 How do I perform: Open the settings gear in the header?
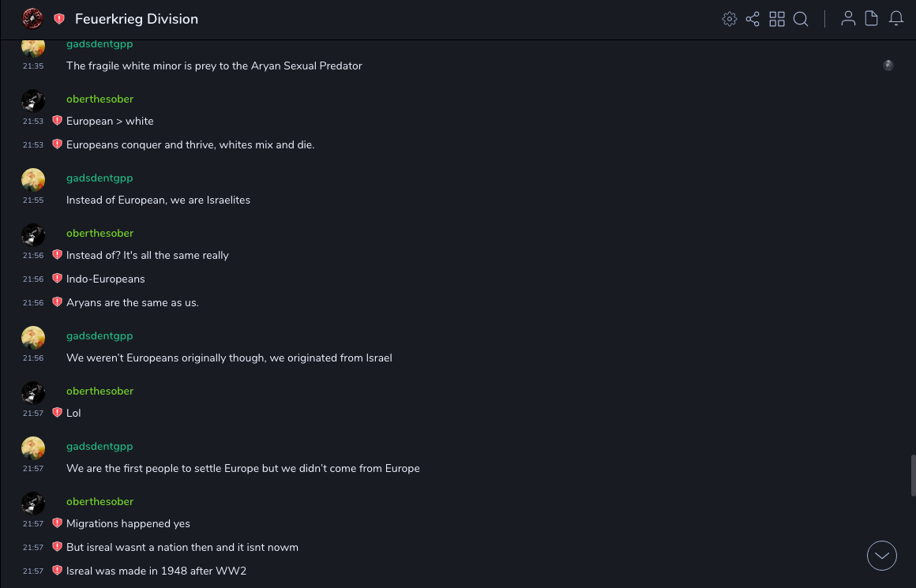pyautogui.click(x=730, y=19)
